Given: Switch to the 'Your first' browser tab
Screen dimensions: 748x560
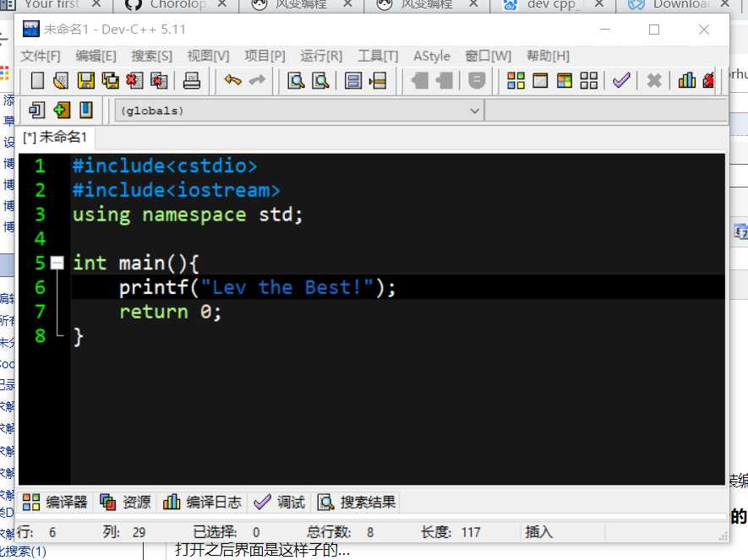Looking at the screenshot, I should (52, 4).
